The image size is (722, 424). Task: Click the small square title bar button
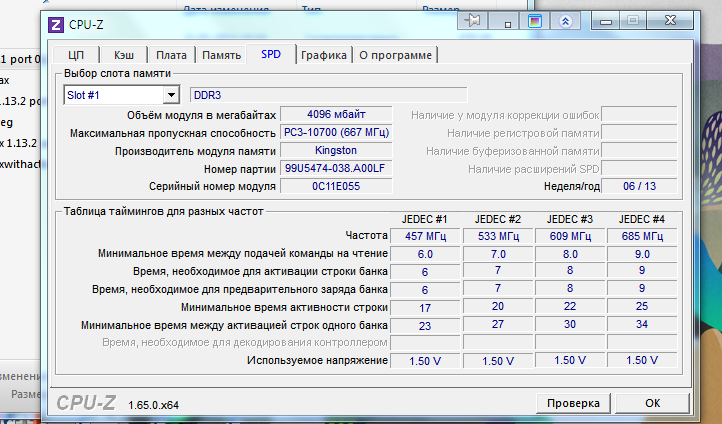click(504, 21)
